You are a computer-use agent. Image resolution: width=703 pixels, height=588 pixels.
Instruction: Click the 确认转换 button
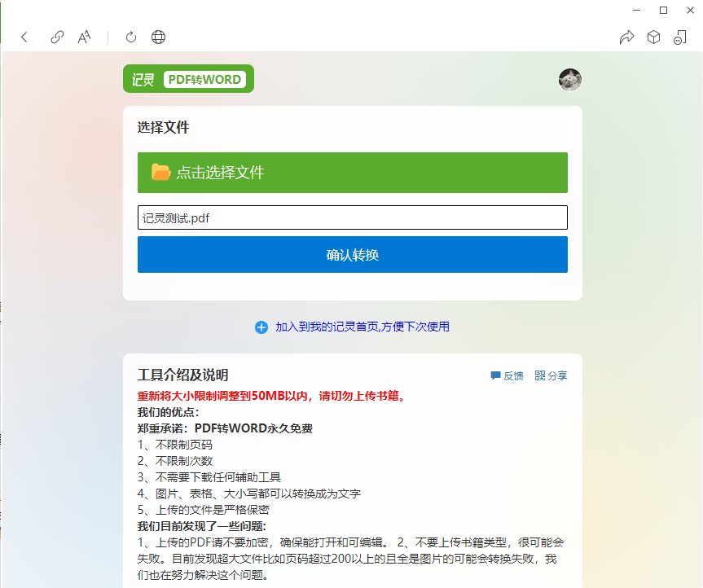(353, 255)
